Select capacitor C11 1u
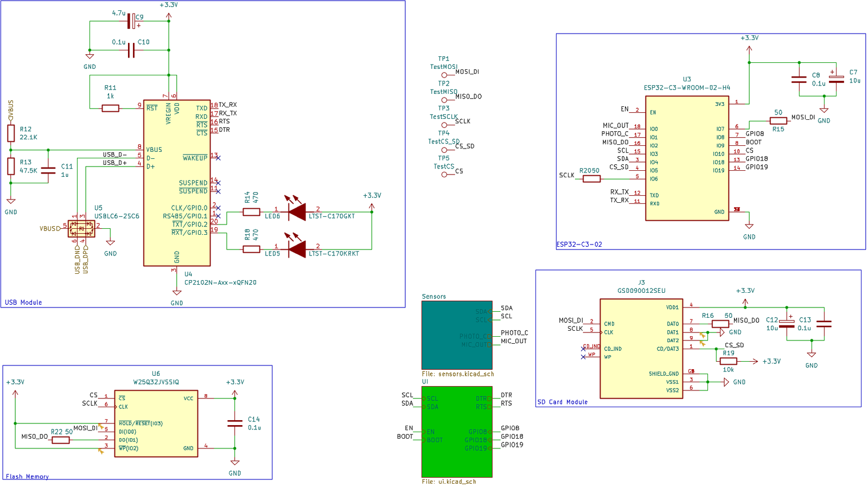The height and width of the screenshot is (488, 868). click(48, 170)
